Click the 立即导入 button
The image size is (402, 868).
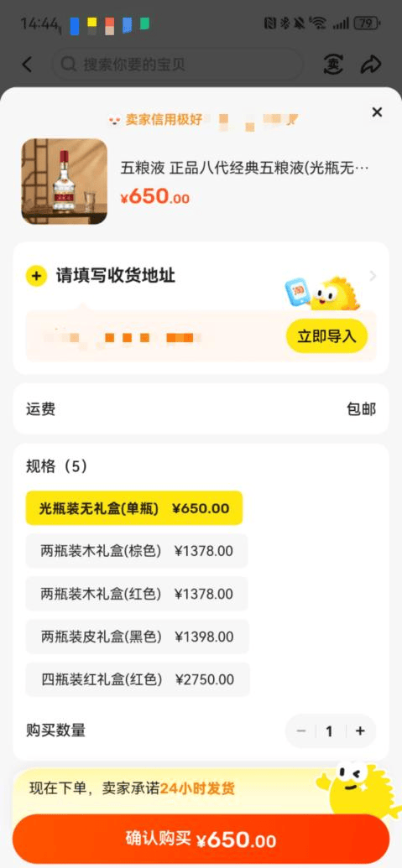[x=326, y=336]
